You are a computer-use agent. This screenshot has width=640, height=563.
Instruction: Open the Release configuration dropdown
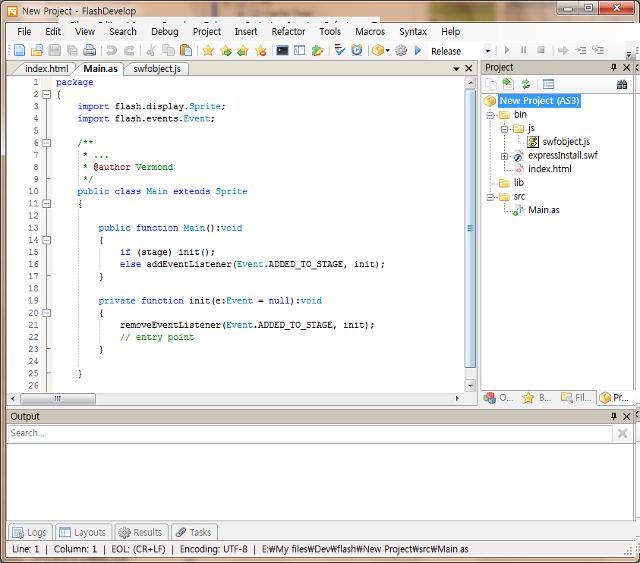coord(487,51)
